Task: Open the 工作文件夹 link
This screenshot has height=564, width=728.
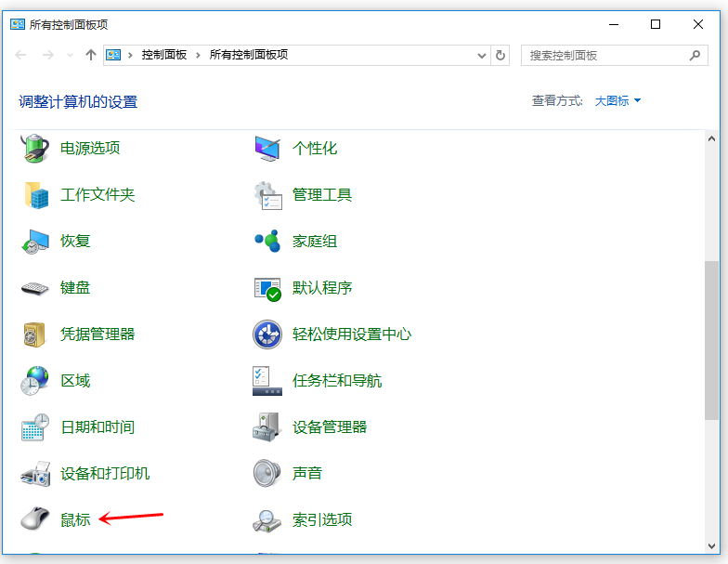Action: 97,195
